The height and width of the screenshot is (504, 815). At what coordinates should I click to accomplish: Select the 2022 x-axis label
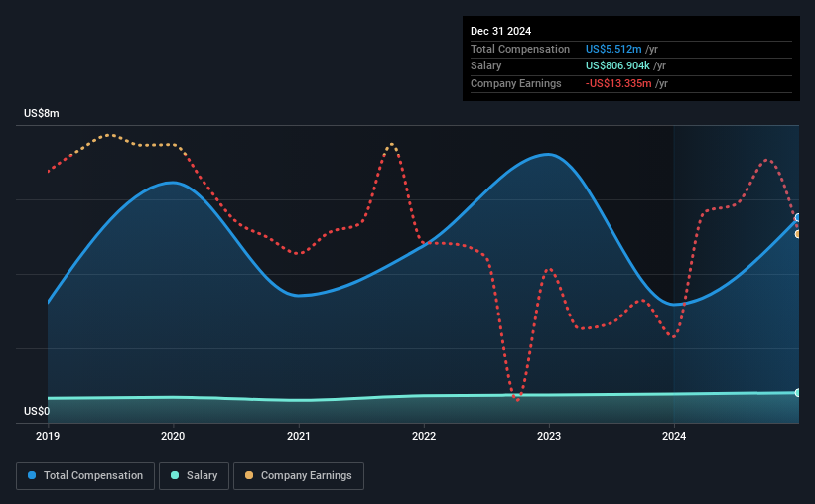tap(424, 436)
